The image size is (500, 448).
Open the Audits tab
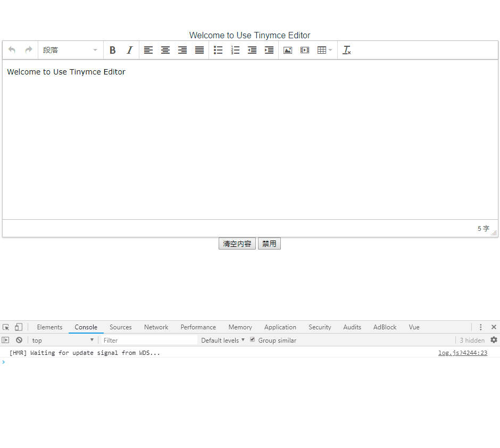[352, 327]
